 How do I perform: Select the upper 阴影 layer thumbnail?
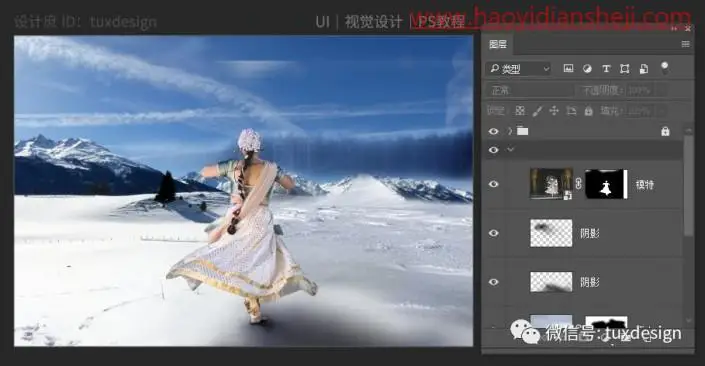click(551, 233)
